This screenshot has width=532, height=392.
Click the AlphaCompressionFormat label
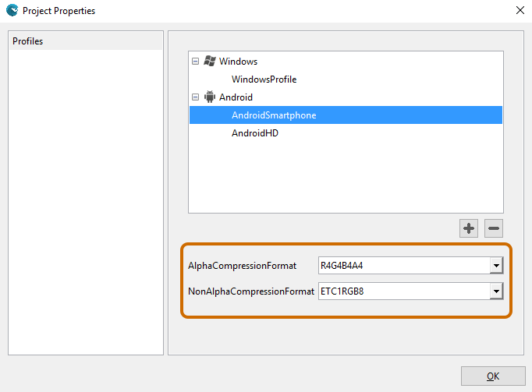[242, 266]
